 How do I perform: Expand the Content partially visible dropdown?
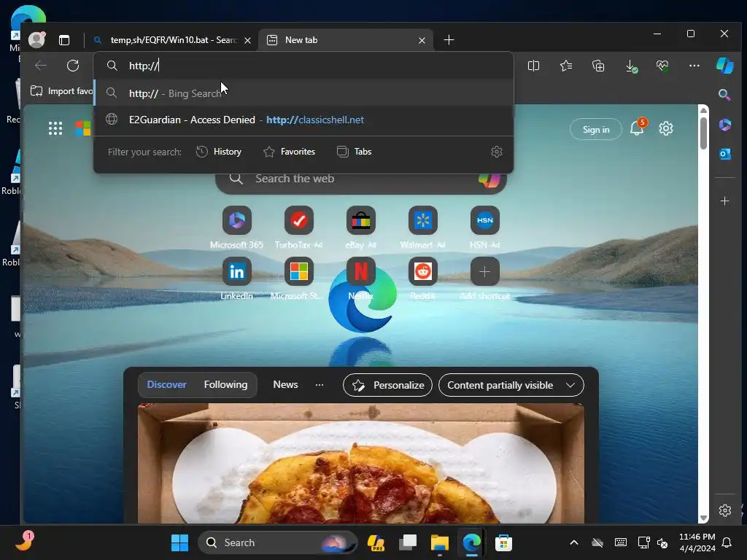511,385
